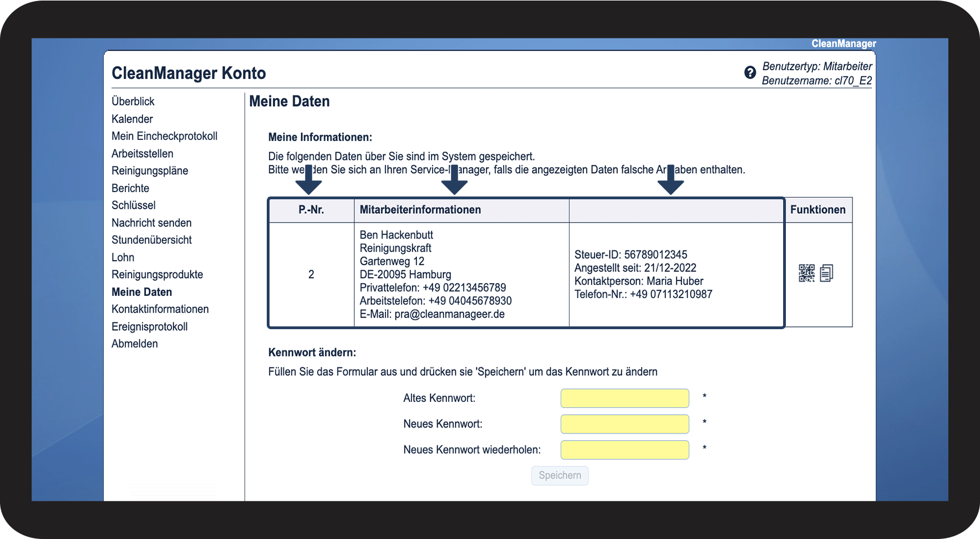
Task: Click the Speichern button
Action: coord(560,476)
